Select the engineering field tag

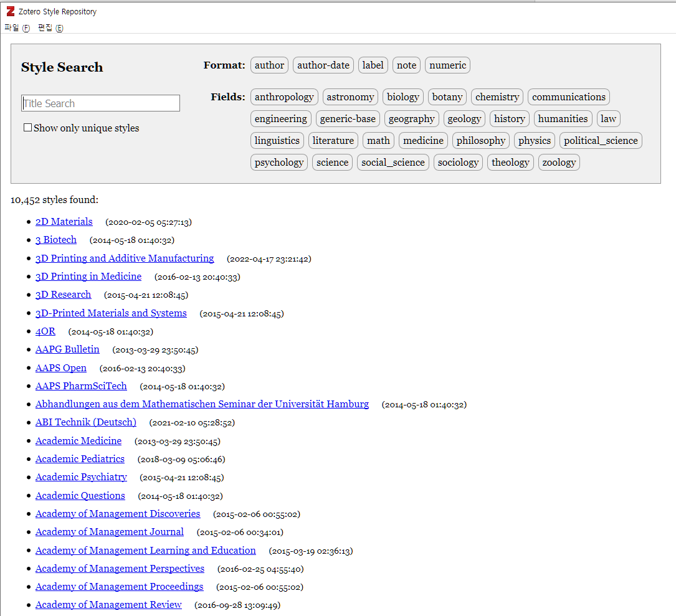280,118
